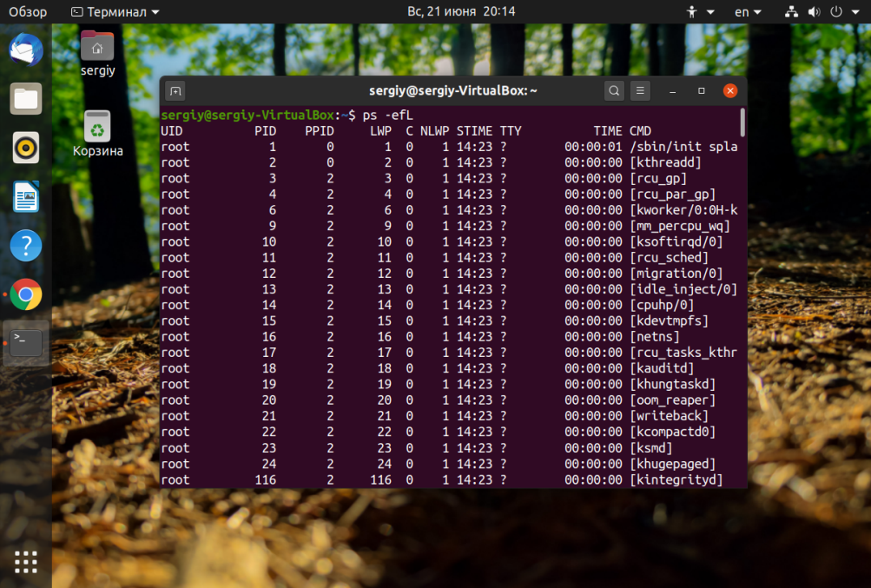
Task: Click the CMD column header
Action: (641, 131)
